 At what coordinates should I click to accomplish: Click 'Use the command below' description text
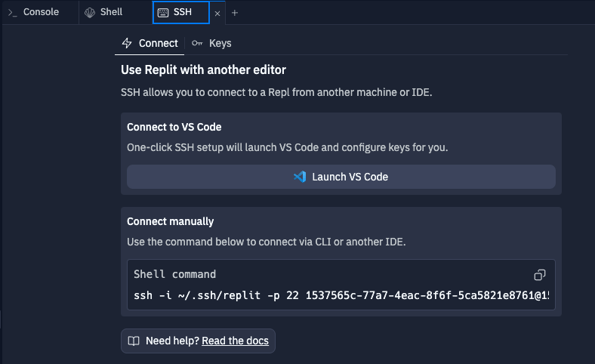pyautogui.click(x=267, y=242)
